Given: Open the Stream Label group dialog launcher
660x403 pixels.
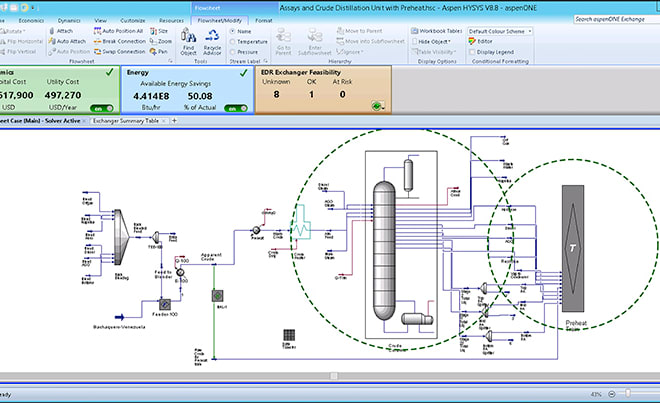Looking at the screenshot, I should tap(266, 61).
